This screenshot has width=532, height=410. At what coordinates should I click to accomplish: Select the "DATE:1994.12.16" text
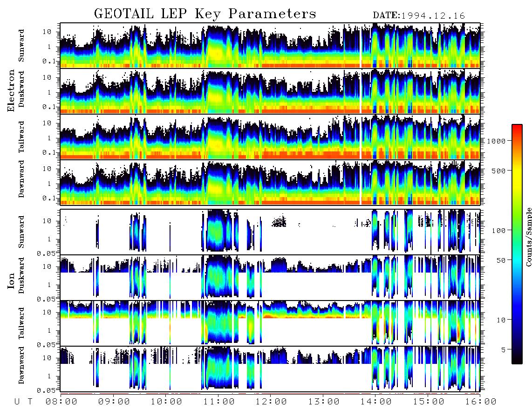tap(419, 15)
